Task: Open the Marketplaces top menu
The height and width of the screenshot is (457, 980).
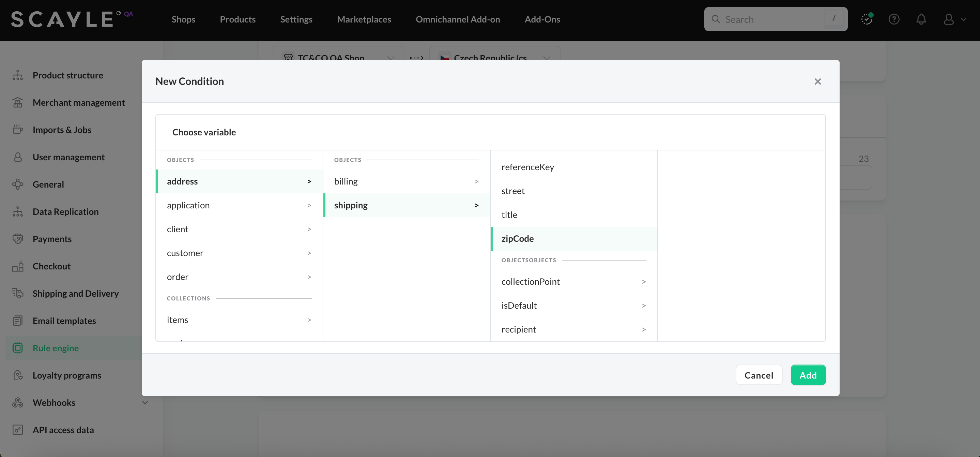Action: [x=364, y=19]
